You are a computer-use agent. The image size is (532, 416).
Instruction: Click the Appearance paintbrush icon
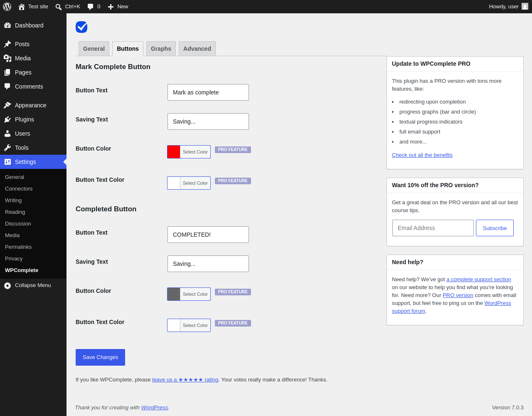[7, 105]
